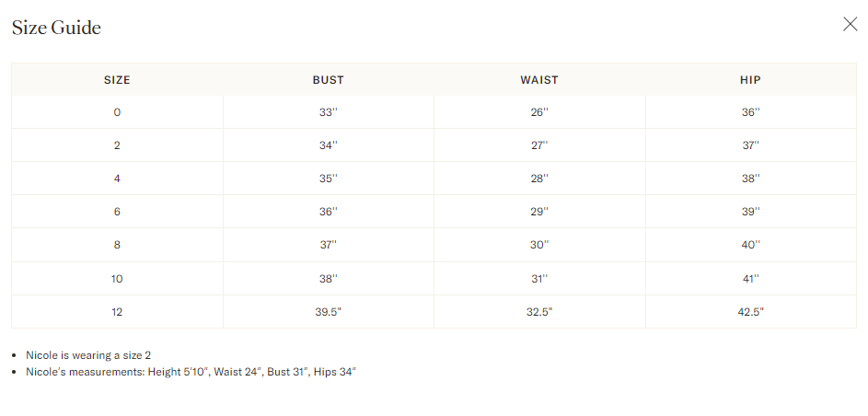Click the 28'' waist measurement cell
The width and height of the screenshot is (868, 416).
539,179
